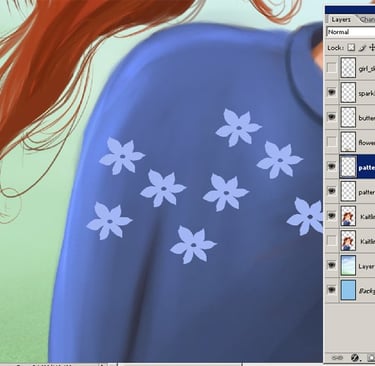Image resolution: width=375 pixels, height=366 pixels.
Task: Toggle the lock image pixels brush icon
Action: 362,48
